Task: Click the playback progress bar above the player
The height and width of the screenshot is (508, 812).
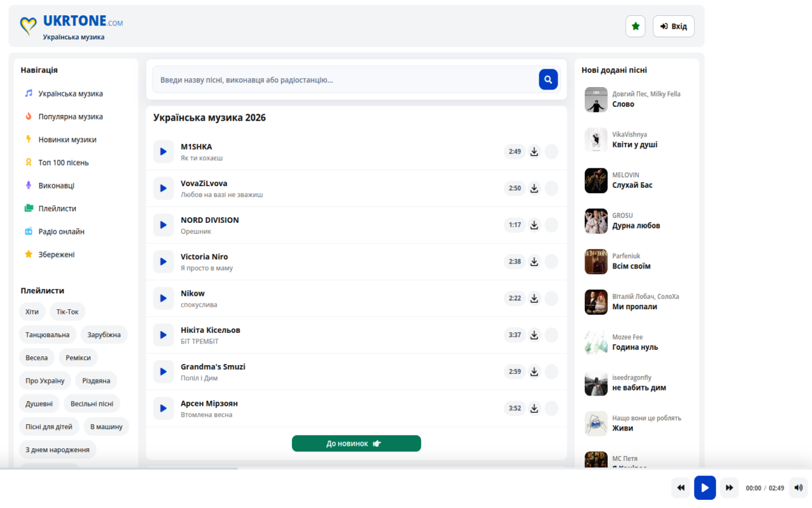Action: [x=406, y=469]
